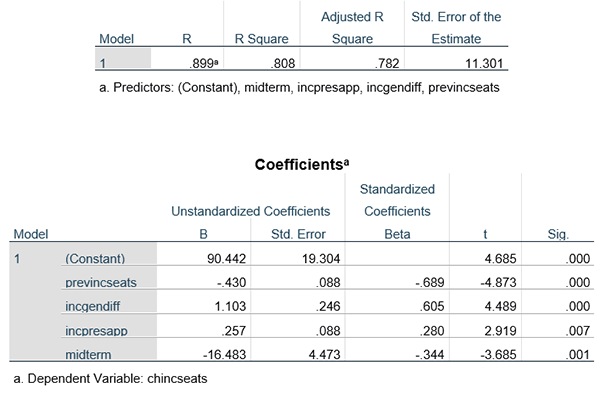Viewport: 600px width, 399px height.
Task: Click the Sig. column header
Action: tap(558, 234)
